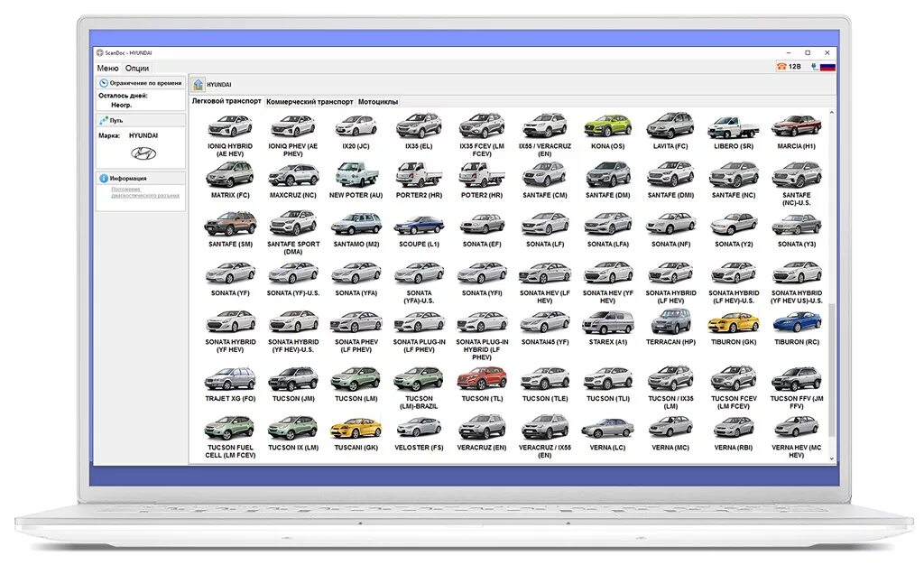Choose the MATRIX (FC) model
This screenshot has height=565, width=924.
[230, 181]
